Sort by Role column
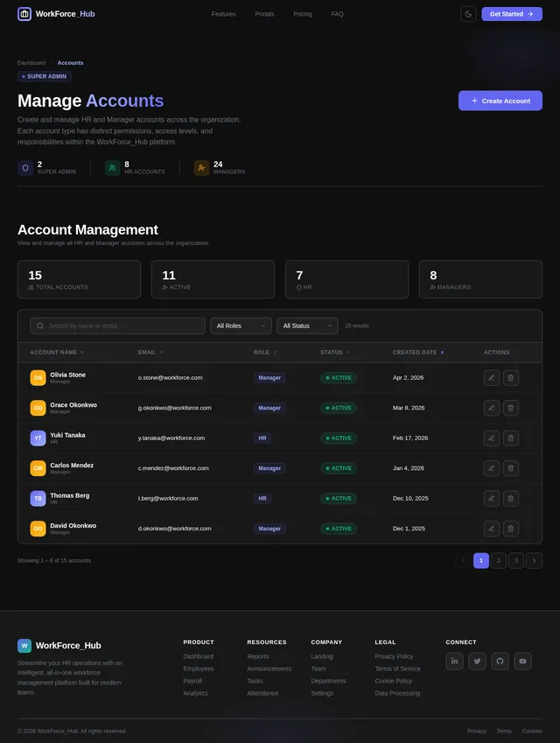The height and width of the screenshot is (743, 560). tap(265, 353)
